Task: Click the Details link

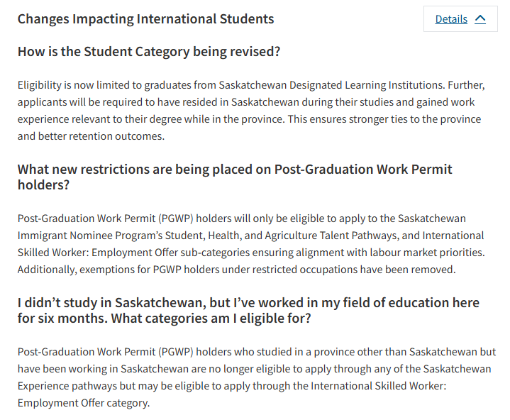Action: click(451, 19)
